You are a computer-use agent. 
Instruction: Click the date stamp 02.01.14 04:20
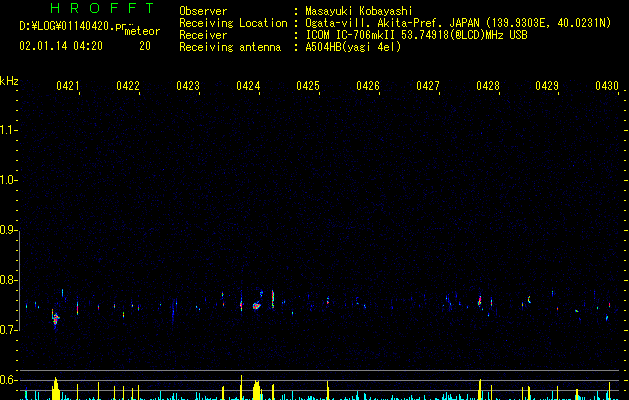click(x=61, y=46)
